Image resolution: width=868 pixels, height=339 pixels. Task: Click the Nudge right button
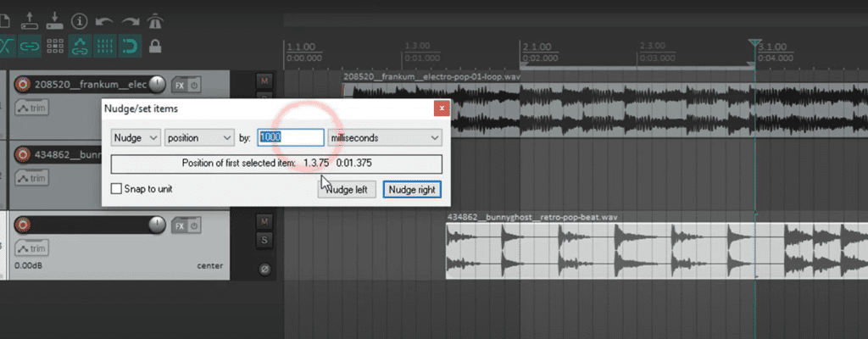[412, 190]
